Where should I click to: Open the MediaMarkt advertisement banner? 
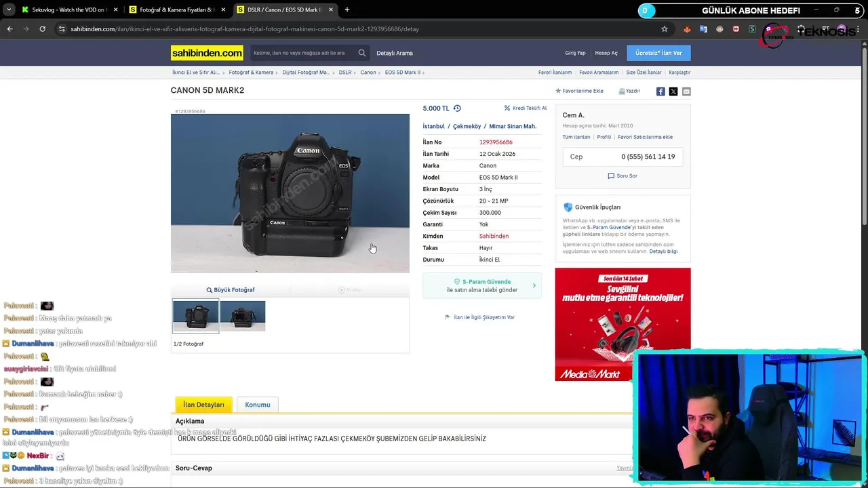(623, 324)
